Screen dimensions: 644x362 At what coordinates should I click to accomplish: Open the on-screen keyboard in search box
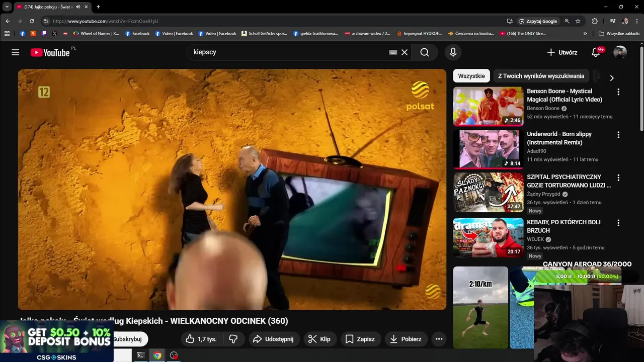pyautogui.click(x=393, y=52)
